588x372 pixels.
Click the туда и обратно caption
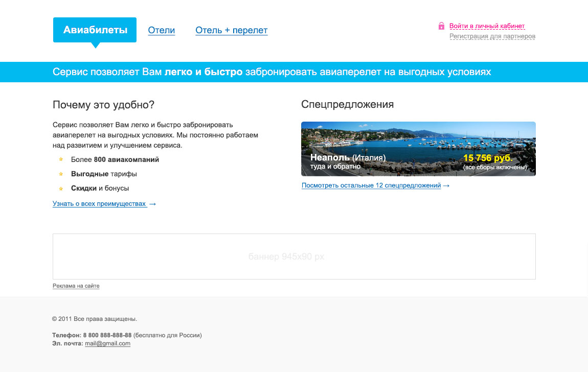tap(335, 167)
